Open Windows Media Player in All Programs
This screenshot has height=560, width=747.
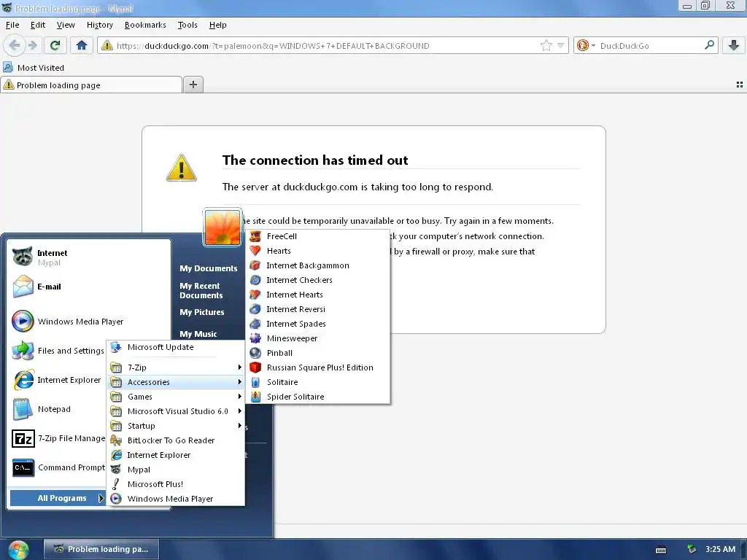tap(176, 499)
